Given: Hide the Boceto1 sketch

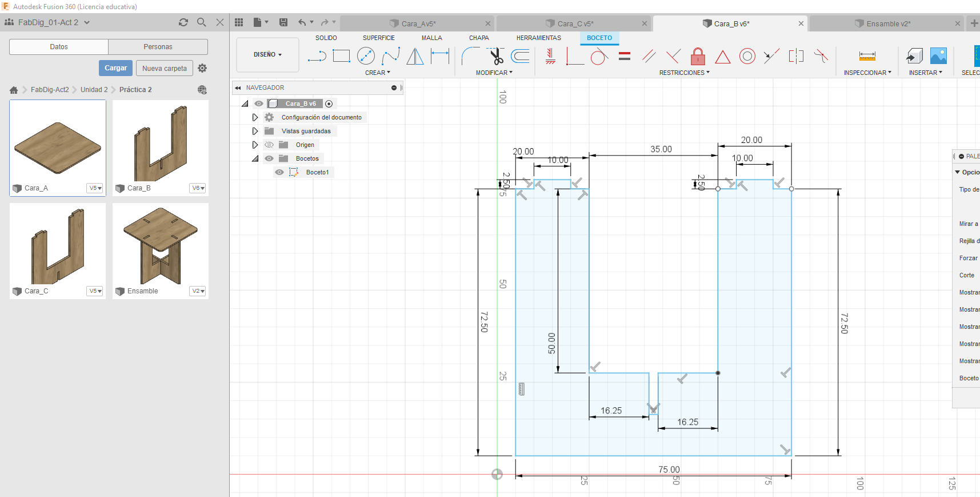Looking at the screenshot, I should [279, 172].
